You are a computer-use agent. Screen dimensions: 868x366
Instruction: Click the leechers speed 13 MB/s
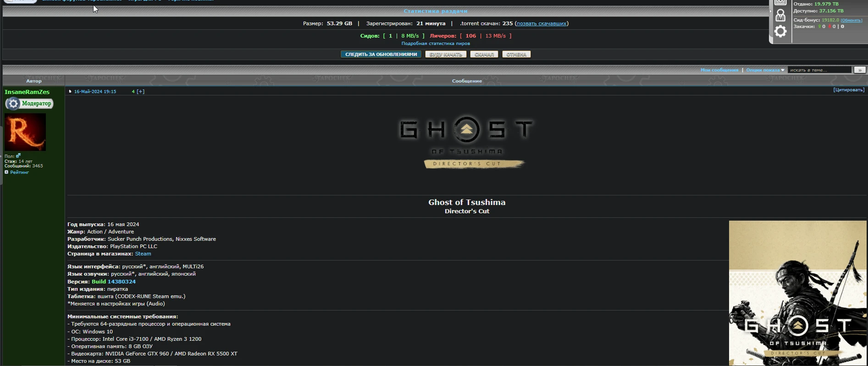(x=496, y=36)
